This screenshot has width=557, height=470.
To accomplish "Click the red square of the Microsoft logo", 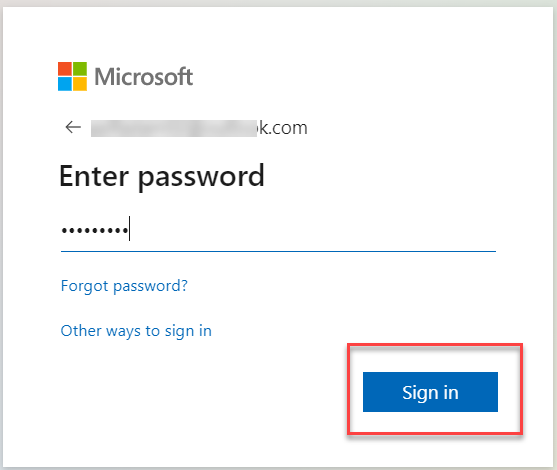I will [x=65, y=69].
